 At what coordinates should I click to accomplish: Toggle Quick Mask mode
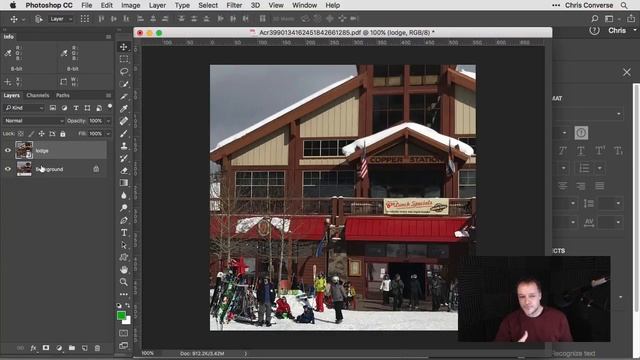pos(124,333)
